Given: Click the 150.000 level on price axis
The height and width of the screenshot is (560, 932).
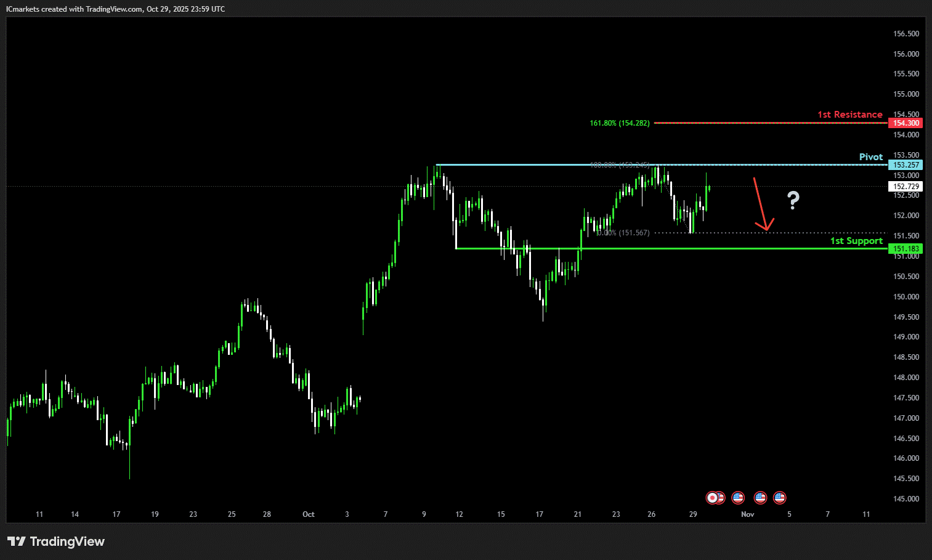Looking at the screenshot, I should [906, 297].
